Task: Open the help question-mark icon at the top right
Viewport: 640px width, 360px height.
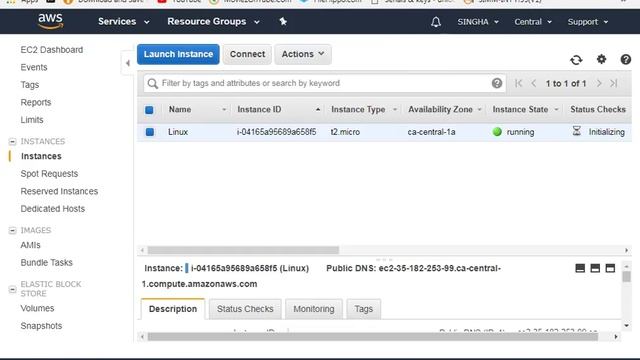Action: (x=625, y=60)
